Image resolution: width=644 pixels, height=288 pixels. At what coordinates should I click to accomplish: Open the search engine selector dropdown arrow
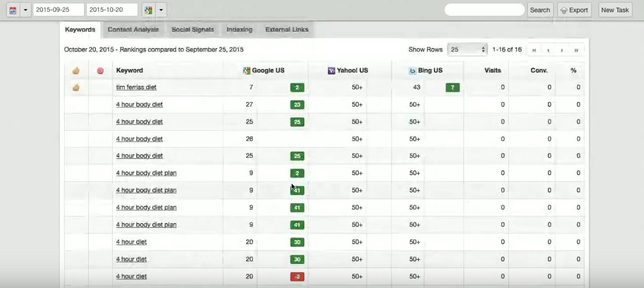click(161, 10)
